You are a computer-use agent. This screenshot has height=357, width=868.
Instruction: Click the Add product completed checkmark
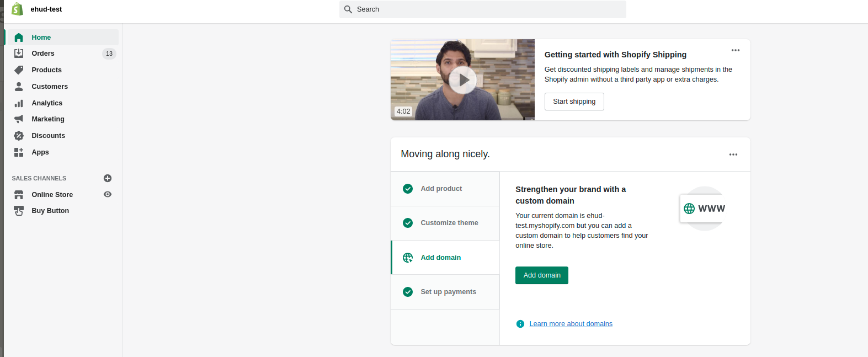tap(408, 189)
